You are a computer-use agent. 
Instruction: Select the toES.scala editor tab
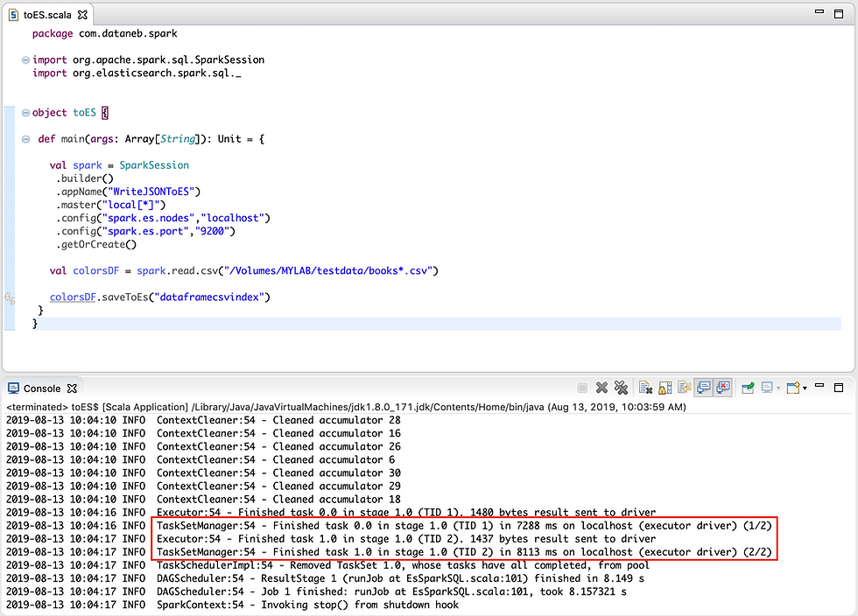[x=47, y=15]
